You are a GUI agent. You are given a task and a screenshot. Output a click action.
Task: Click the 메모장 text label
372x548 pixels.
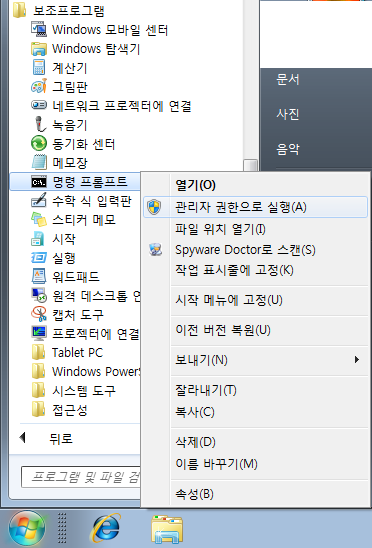(70, 163)
